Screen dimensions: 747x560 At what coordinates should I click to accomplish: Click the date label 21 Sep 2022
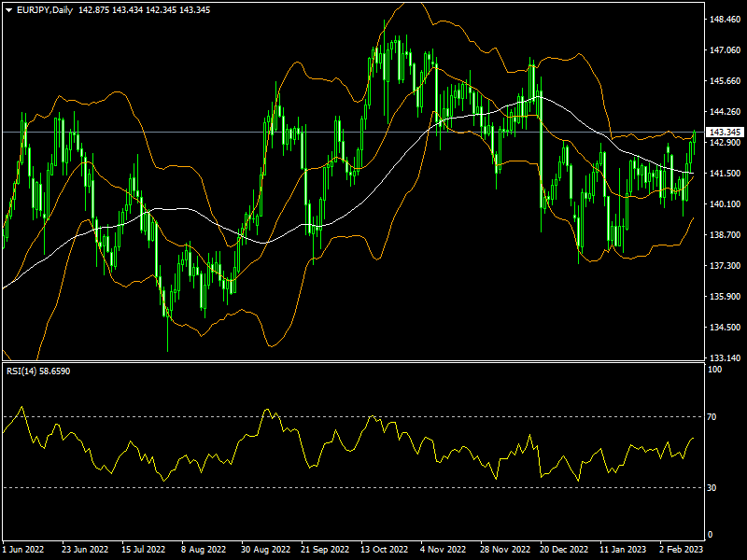coord(325,549)
